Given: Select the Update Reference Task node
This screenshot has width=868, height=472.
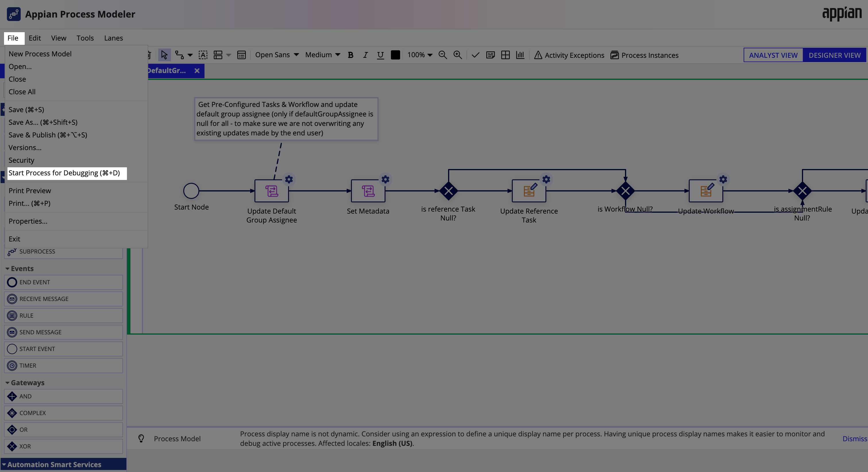Looking at the screenshot, I should (529, 191).
